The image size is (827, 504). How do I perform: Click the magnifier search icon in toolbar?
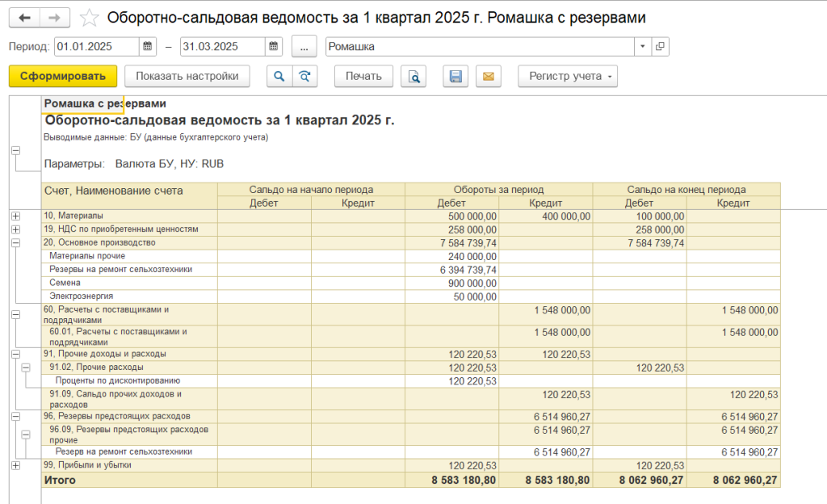(279, 77)
